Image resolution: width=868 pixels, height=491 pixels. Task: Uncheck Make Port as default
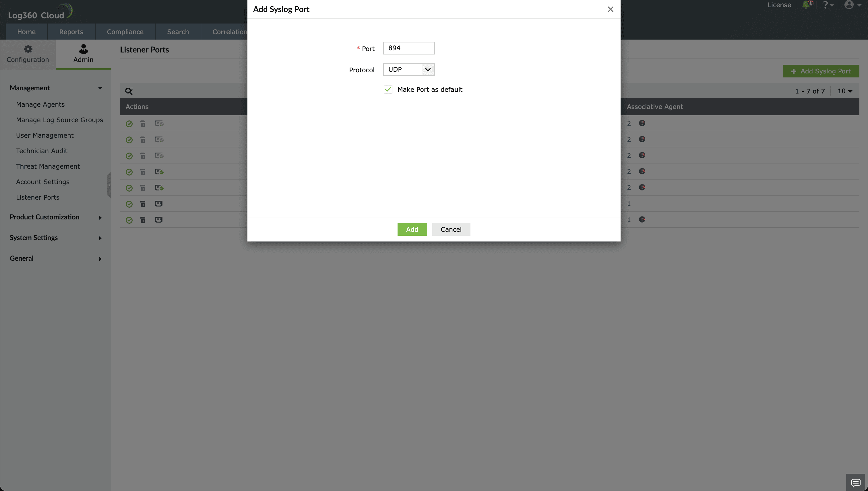(388, 89)
